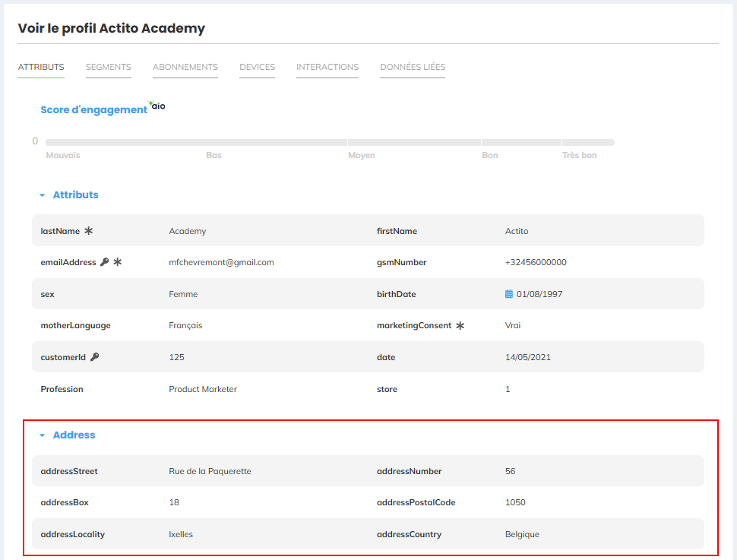Image resolution: width=737 pixels, height=560 pixels.
Task: Click the customerId value 125
Action: (177, 357)
